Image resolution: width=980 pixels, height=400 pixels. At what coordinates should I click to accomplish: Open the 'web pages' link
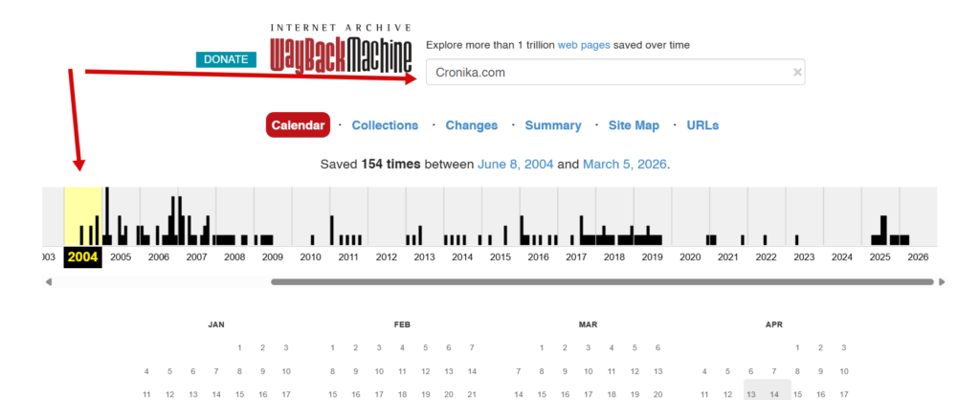click(x=584, y=45)
